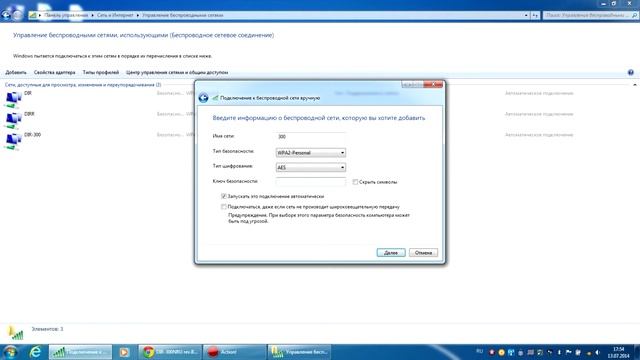Viewport: 640px width, 360px height.
Task: Switch to the Chrome taskbar window
Action: (x=169, y=352)
